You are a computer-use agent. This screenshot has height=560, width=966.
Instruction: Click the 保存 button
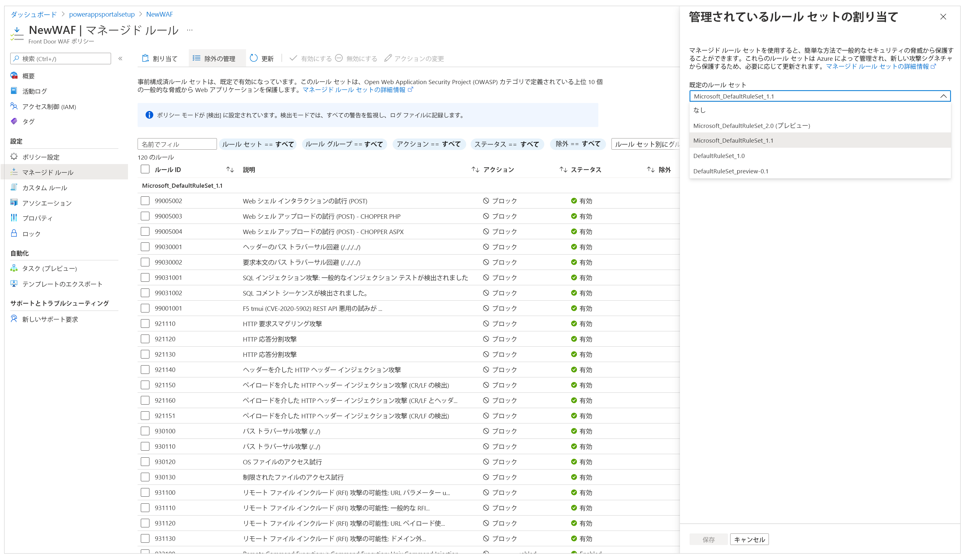coord(708,539)
